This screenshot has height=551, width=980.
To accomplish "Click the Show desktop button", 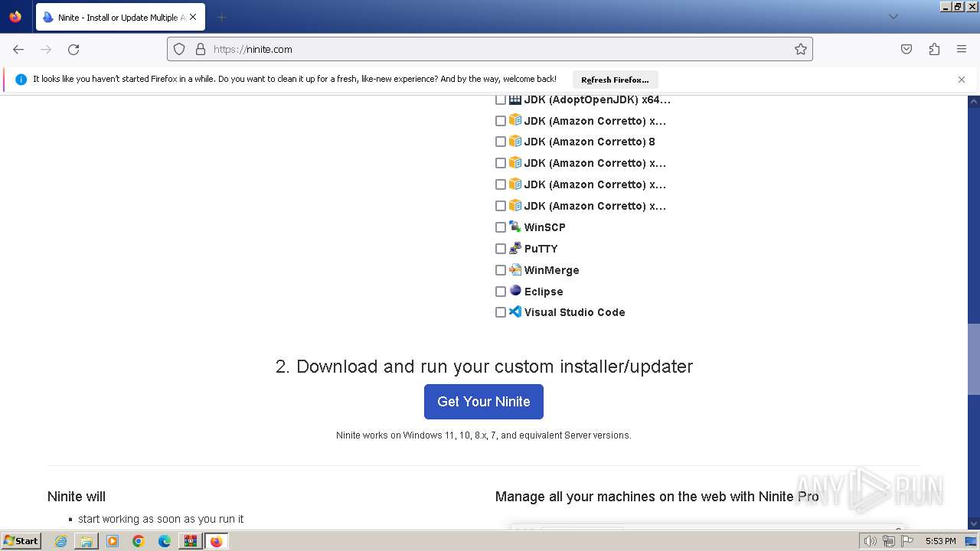I will tap(972, 541).
